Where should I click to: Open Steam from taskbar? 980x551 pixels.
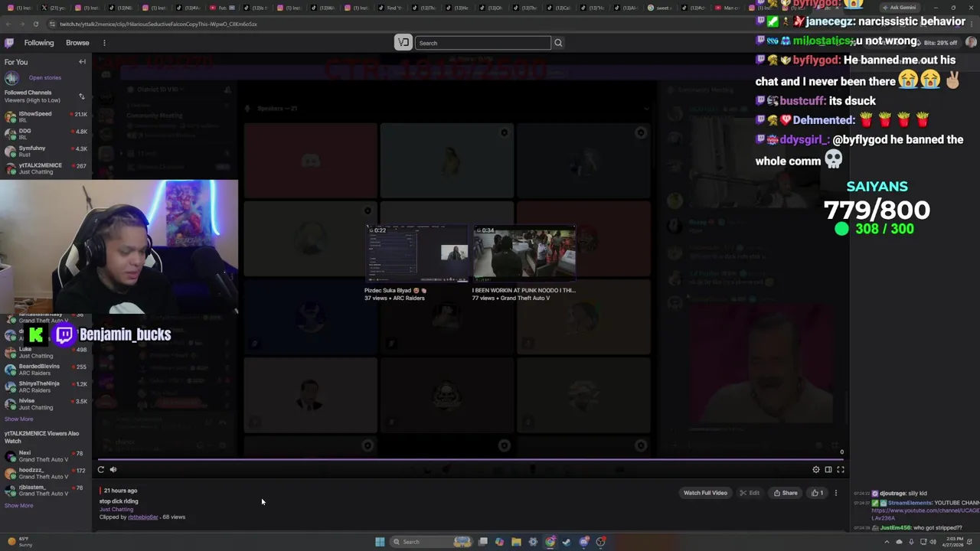[x=567, y=542]
